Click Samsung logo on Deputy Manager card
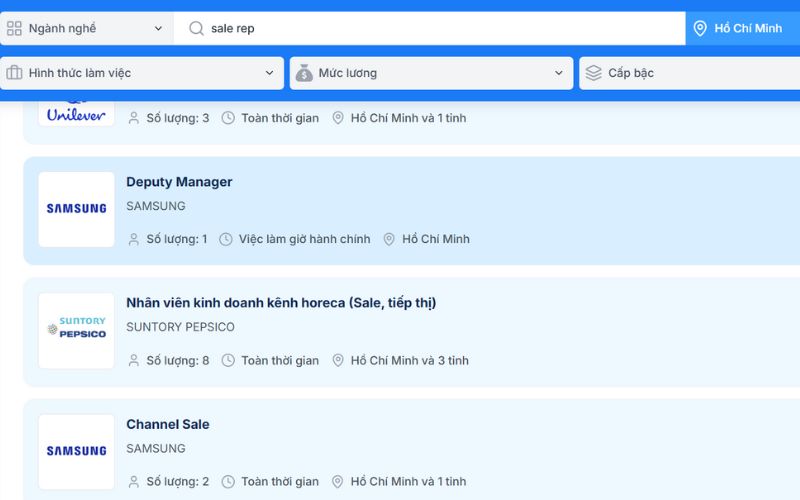The width and height of the screenshot is (800, 500). click(77, 209)
